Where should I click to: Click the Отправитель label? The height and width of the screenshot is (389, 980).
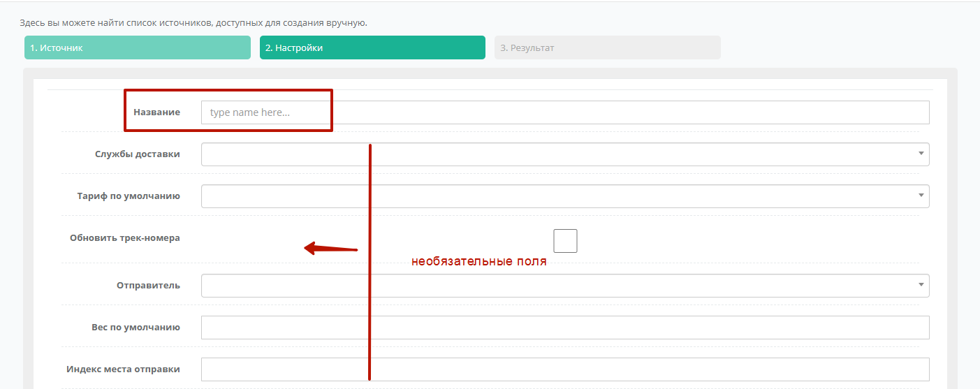pyautogui.click(x=148, y=285)
